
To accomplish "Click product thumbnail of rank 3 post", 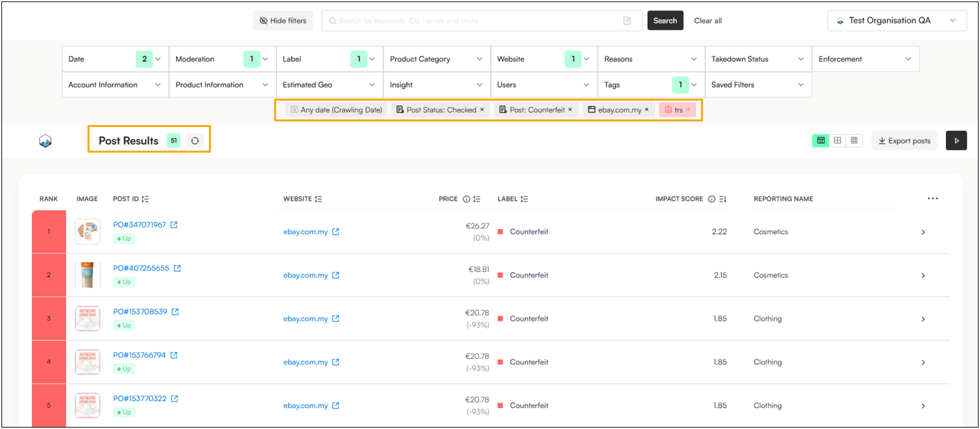I will [87, 319].
